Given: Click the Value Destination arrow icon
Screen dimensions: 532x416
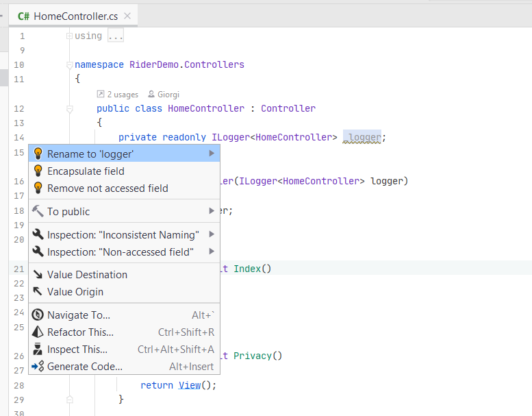Looking at the screenshot, I should (x=38, y=275).
